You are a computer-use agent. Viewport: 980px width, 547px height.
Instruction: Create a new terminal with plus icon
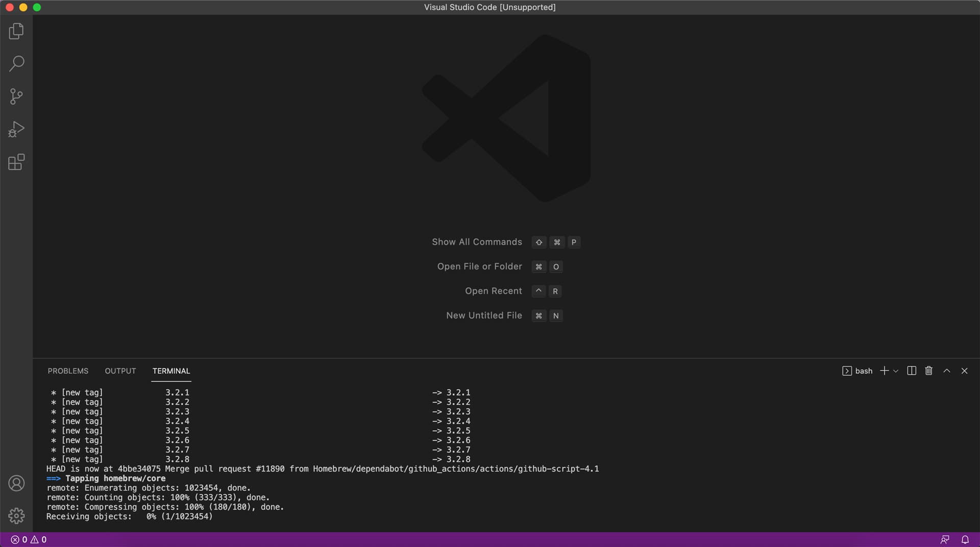pos(884,371)
